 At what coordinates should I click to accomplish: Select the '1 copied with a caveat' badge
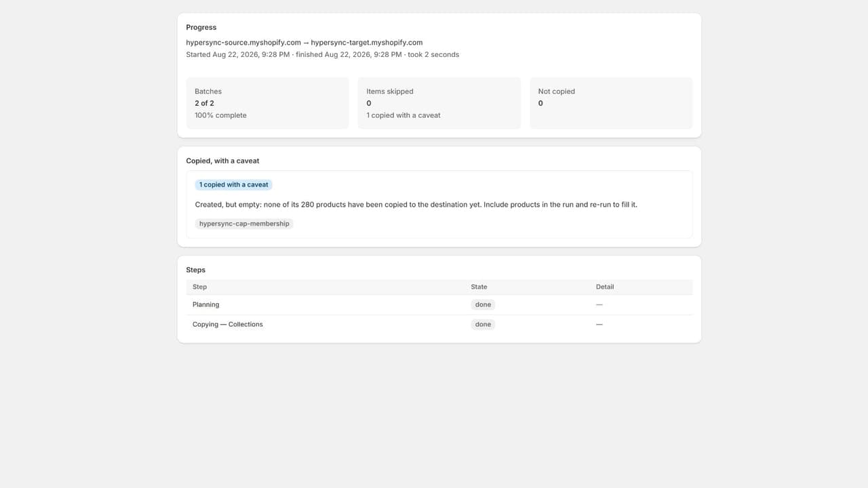[234, 184]
